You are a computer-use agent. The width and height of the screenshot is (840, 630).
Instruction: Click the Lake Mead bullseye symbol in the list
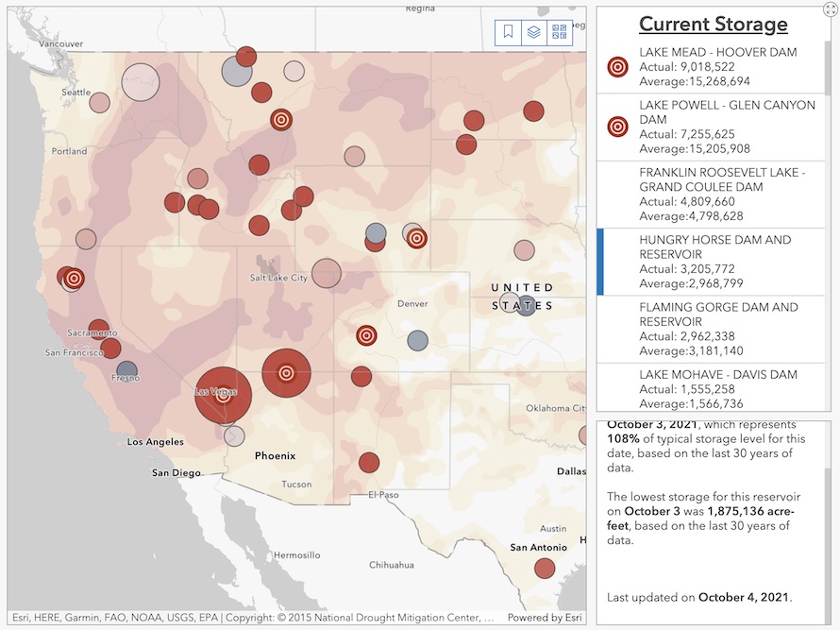617,67
